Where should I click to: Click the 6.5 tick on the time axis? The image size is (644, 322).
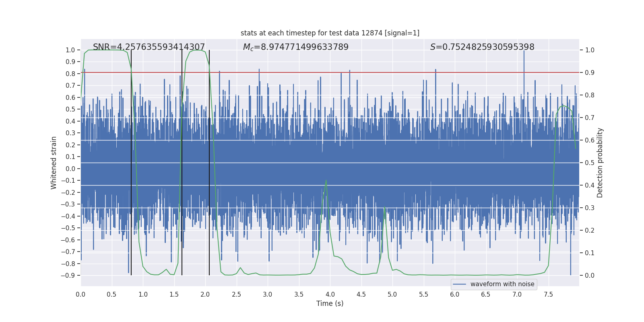[x=486, y=294]
